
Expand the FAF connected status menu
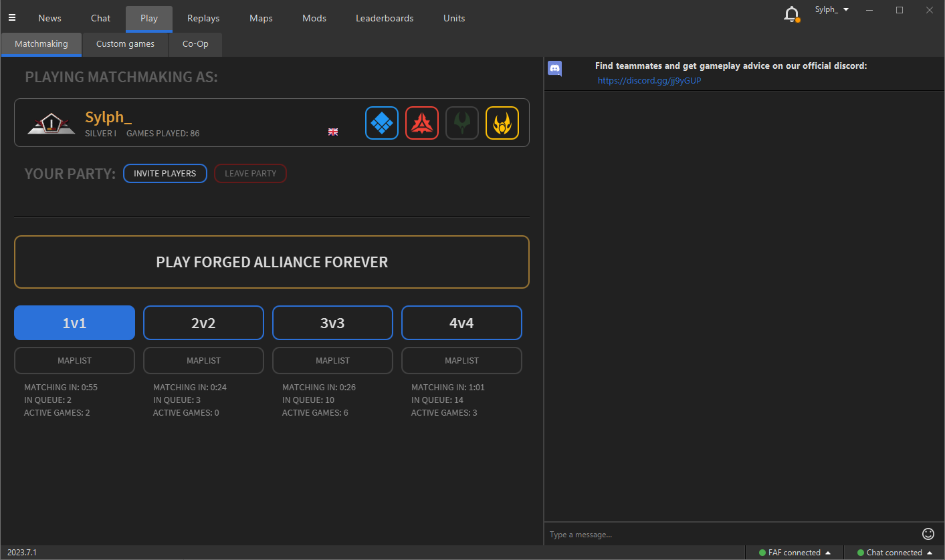pos(795,553)
